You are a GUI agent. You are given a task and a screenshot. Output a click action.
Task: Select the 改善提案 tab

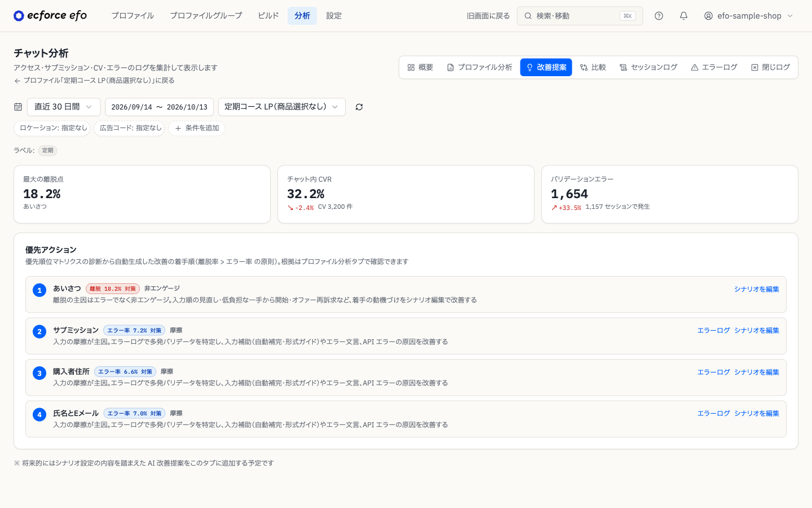click(x=546, y=67)
